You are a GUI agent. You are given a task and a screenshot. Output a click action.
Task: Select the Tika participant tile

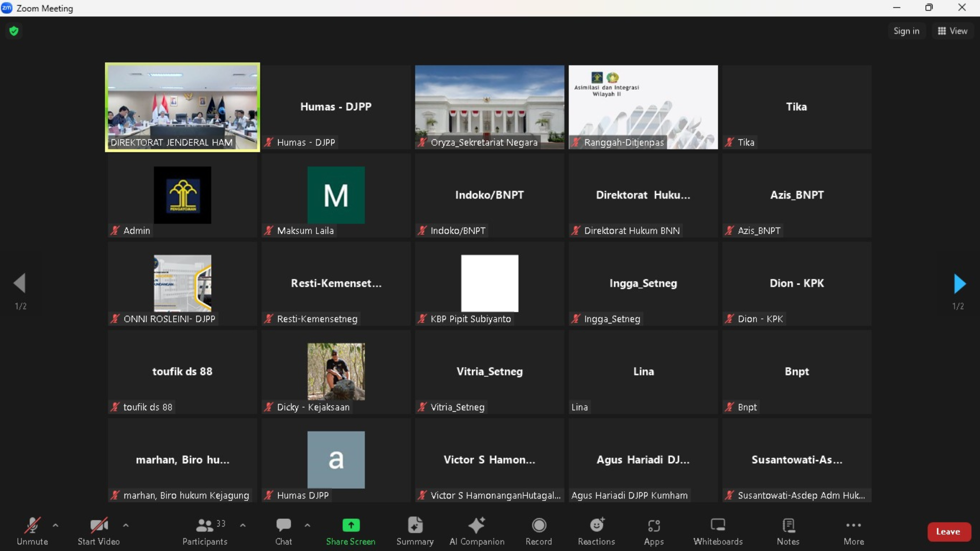(797, 107)
